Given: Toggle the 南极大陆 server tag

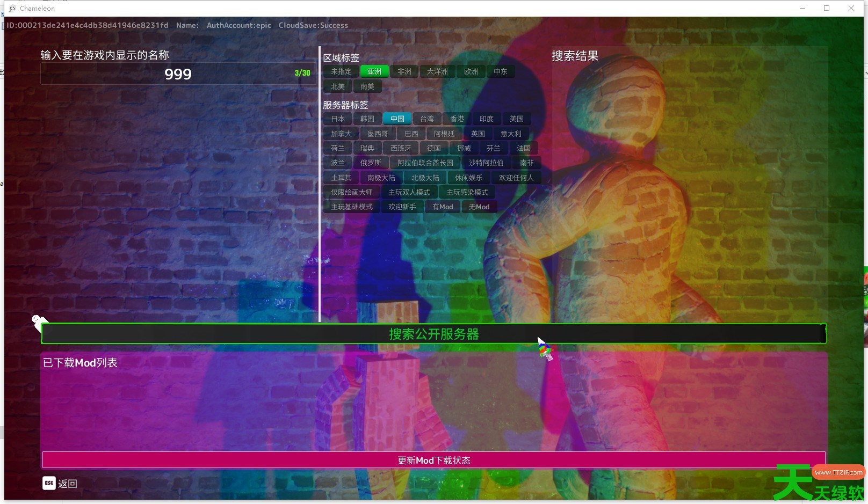Looking at the screenshot, I should pos(381,178).
